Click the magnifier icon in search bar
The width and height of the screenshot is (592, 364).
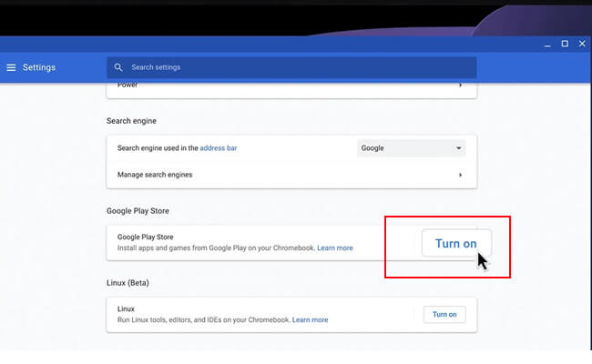pyautogui.click(x=118, y=67)
